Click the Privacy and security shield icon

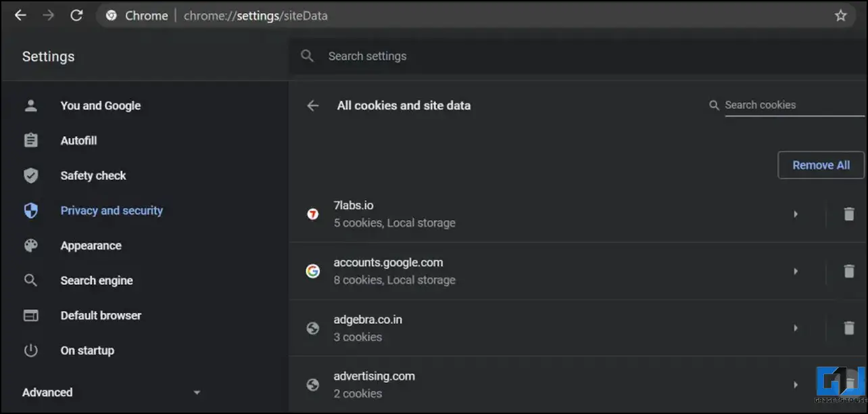tap(31, 210)
